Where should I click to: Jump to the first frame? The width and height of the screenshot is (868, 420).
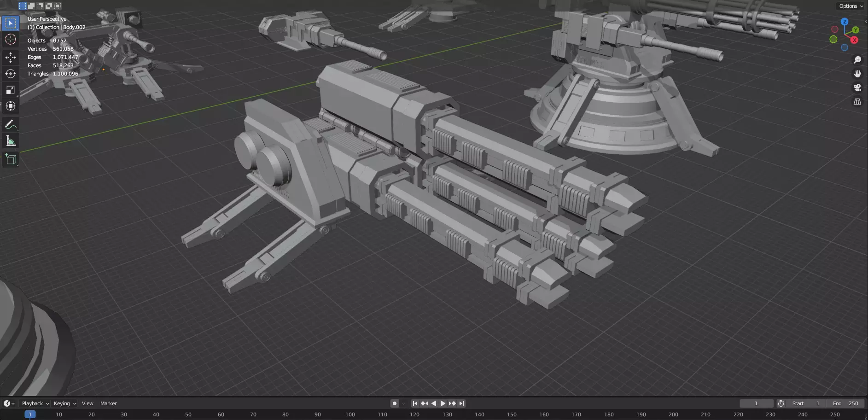tap(415, 403)
